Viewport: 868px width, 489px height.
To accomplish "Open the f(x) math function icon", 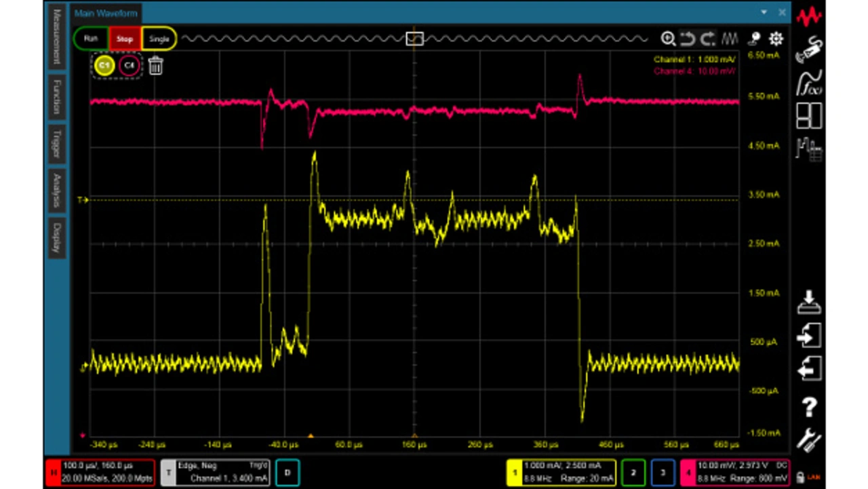I will pos(809,82).
